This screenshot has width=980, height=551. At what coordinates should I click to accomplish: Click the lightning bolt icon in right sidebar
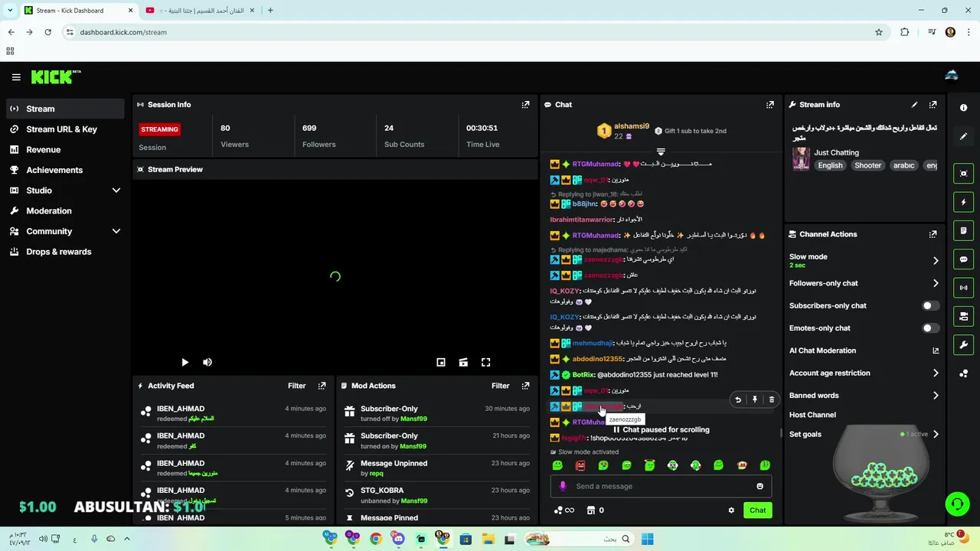coord(964,203)
